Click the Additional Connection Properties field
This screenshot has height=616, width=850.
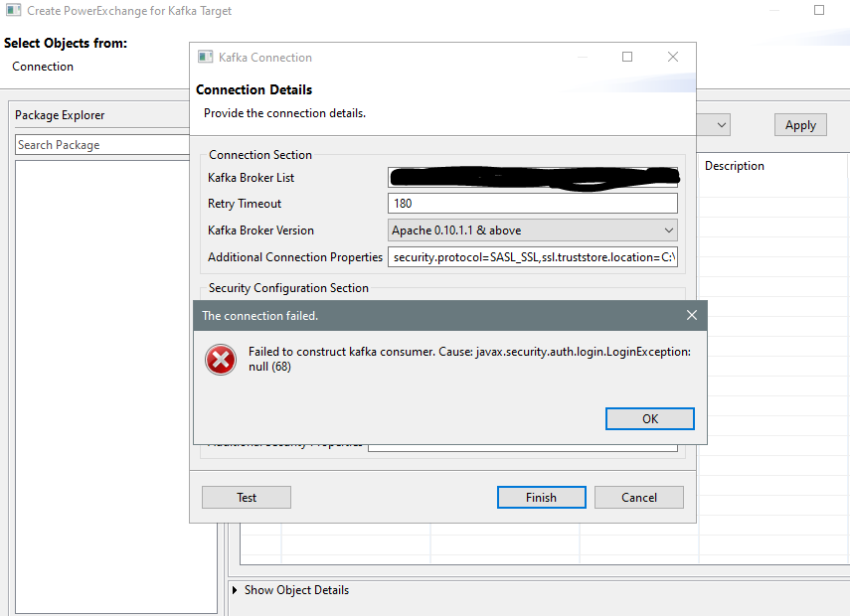point(532,256)
